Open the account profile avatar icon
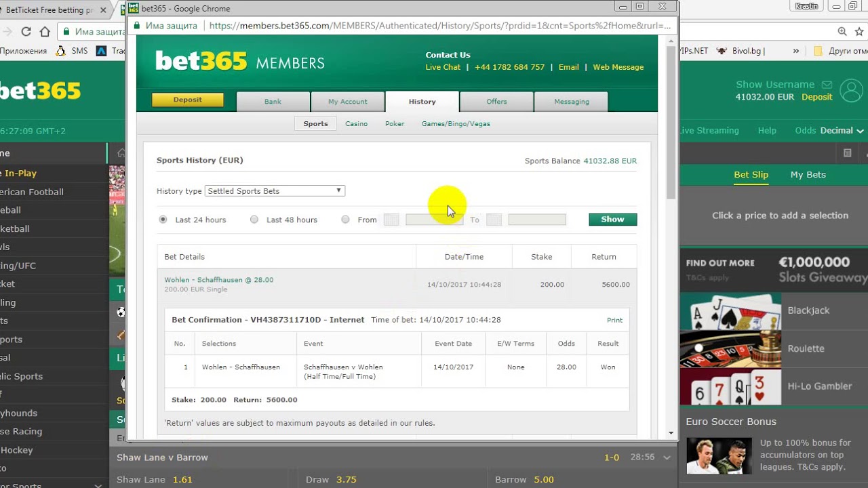Screen dimensions: 868x488 click(x=851, y=90)
